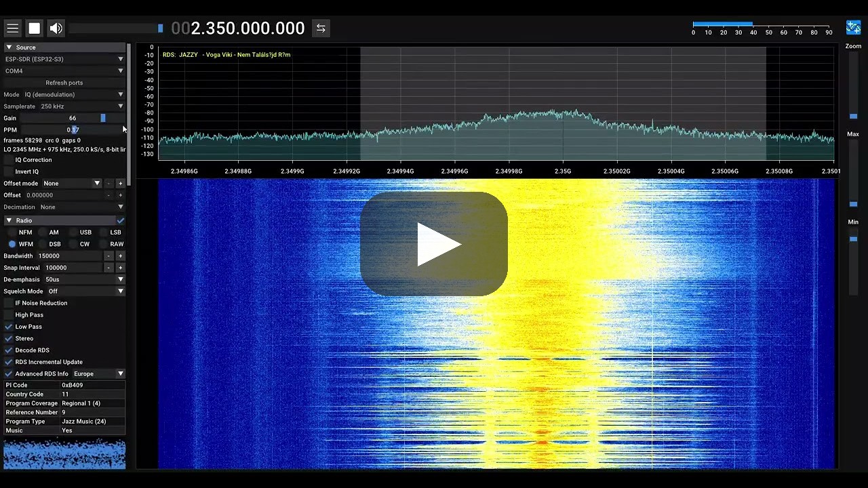Collapse the Source section

(64, 47)
